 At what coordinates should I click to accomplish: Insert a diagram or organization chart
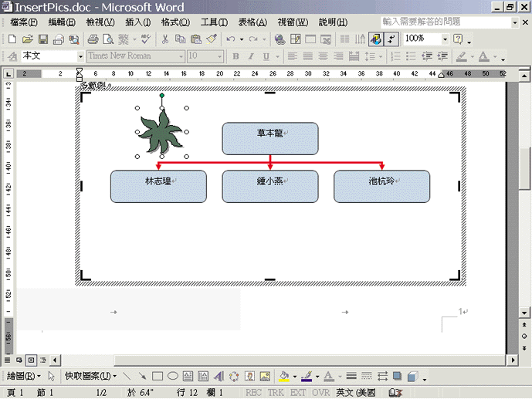(234, 376)
